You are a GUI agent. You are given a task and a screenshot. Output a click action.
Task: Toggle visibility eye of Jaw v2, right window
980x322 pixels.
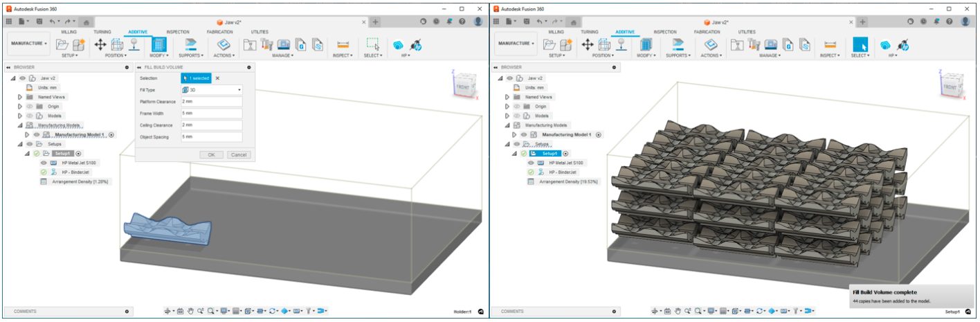509,78
